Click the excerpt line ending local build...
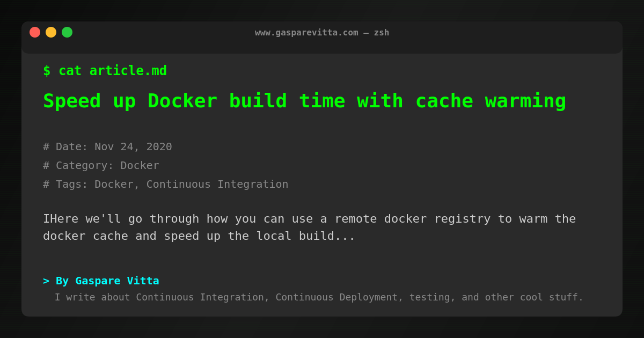The height and width of the screenshot is (338, 644). [199, 236]
